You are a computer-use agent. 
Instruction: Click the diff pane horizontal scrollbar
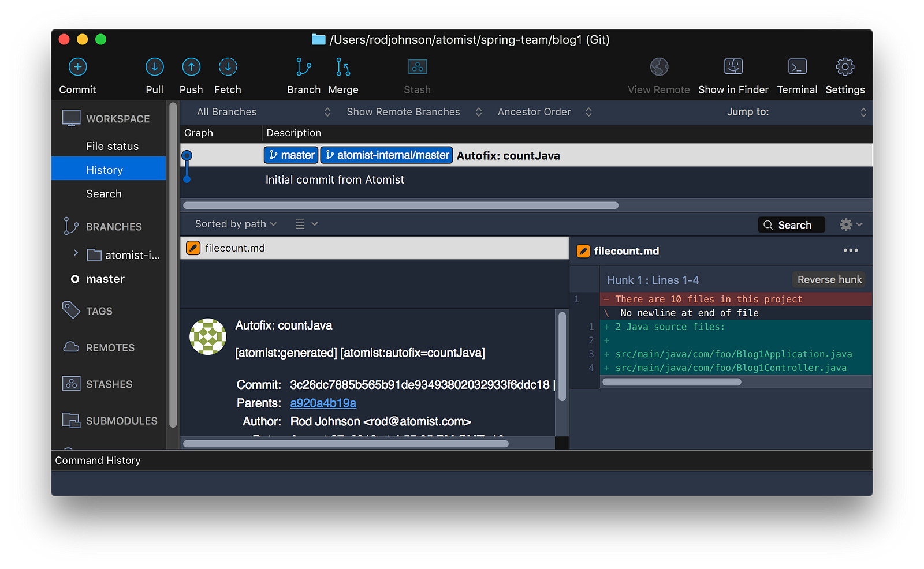(672, 382)
